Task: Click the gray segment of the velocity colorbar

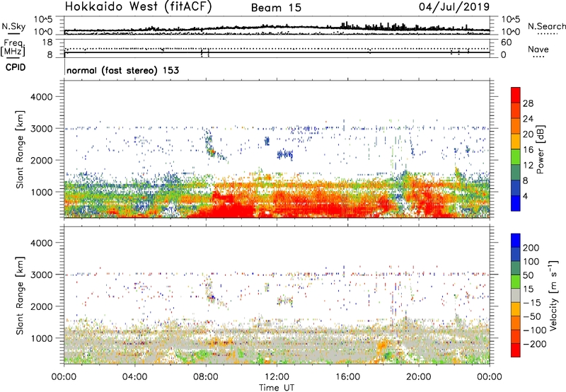Action: 516,296
